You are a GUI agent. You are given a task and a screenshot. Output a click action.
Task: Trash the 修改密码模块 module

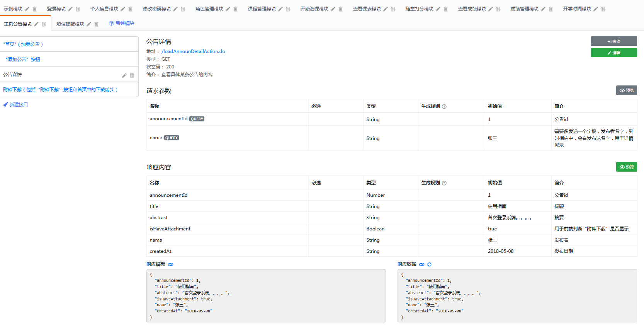coord(183,9)
